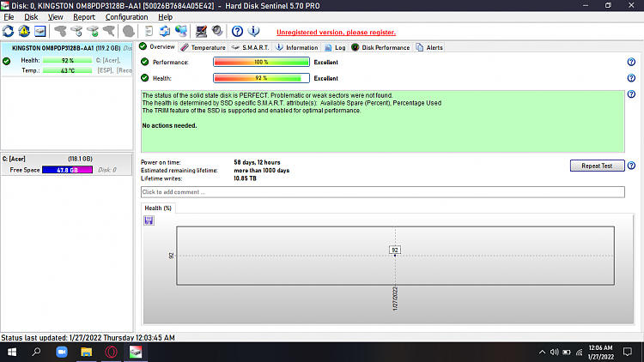
Task: Click the gray head silhouette toolbar icon
Action: tap(129, 31)
